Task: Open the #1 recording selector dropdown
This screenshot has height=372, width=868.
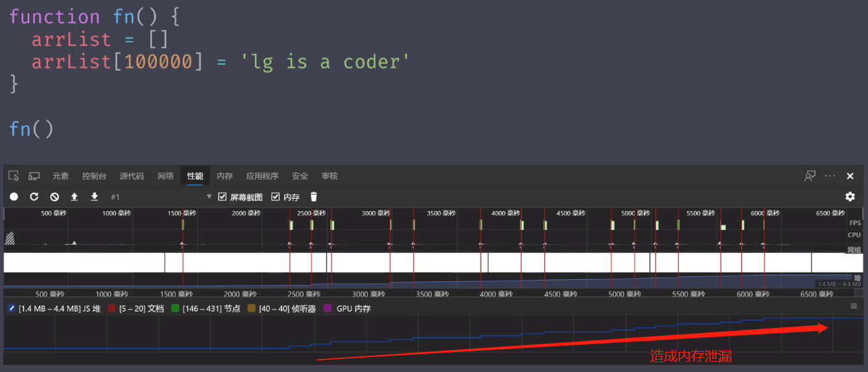Action: [x=162, y=197]
